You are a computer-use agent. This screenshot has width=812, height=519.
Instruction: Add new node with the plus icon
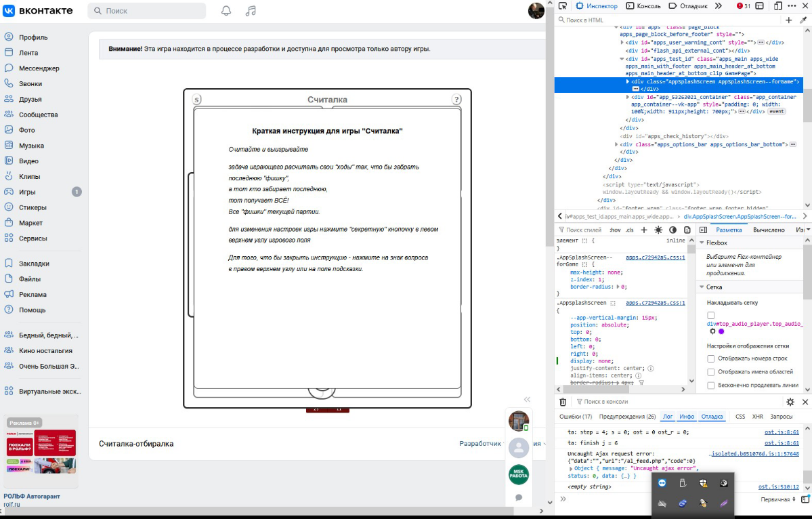(x=788, y=20)
